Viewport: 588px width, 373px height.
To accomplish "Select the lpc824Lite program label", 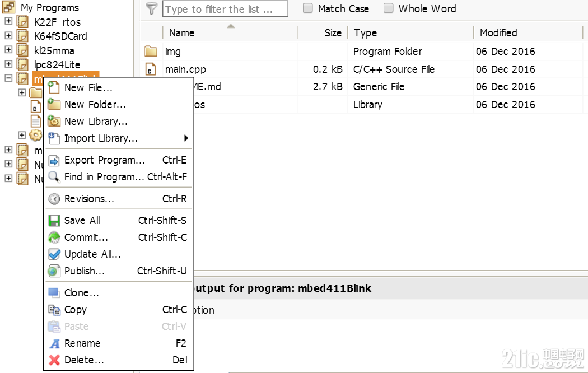I will click(x=57, y=64).
